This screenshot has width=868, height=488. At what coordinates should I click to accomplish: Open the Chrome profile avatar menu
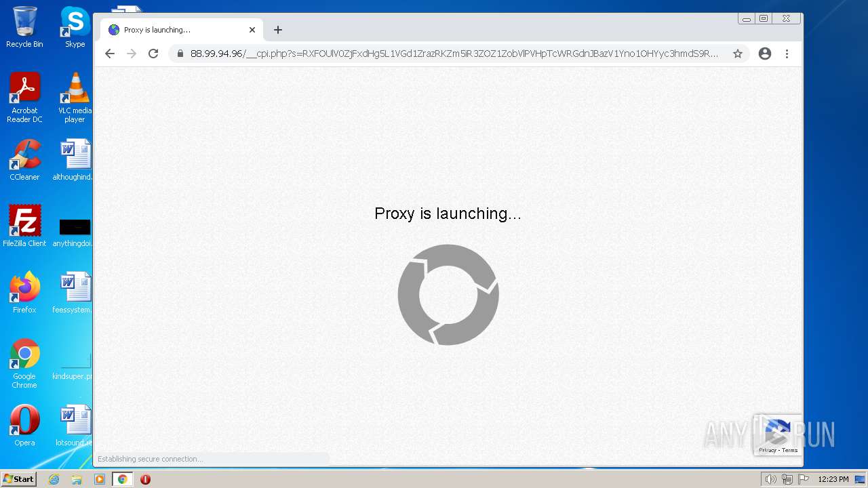[765, 54]
